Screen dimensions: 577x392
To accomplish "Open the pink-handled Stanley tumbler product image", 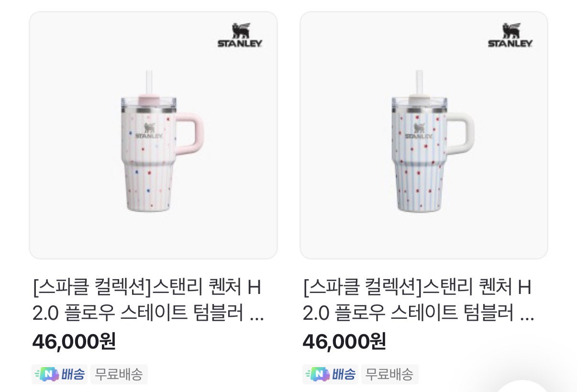I will (153, 135).
